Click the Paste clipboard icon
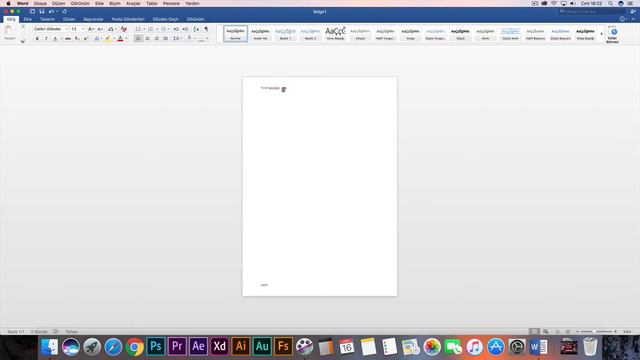Image resolution: width=640 pixels, height=360 pixels. click(9, 31)
